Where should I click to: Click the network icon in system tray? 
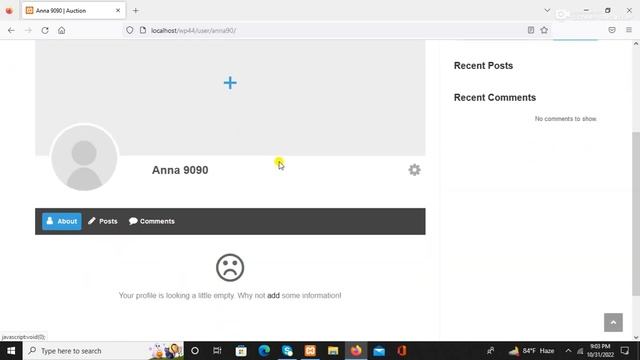(x=580, y=351)
